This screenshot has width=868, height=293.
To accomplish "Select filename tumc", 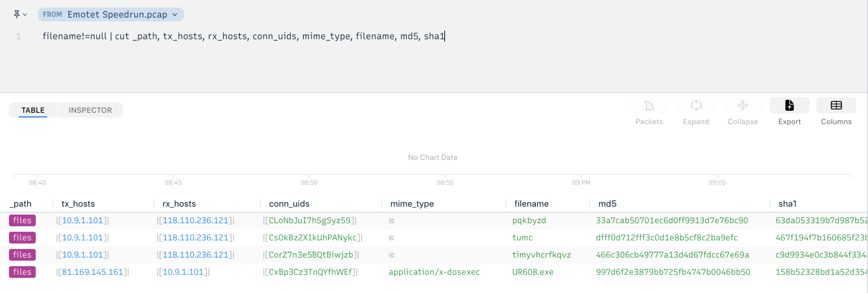I will 522,237.
